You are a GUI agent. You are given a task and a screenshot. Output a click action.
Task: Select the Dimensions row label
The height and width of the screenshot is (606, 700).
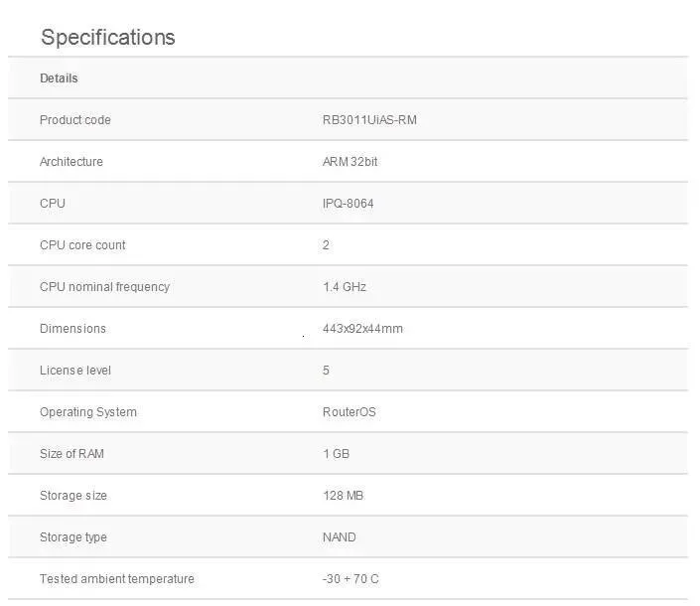pos(72,329)
